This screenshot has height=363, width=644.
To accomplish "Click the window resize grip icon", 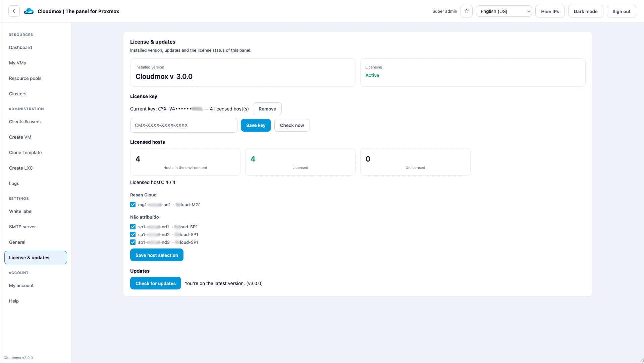I will [641, 360].
